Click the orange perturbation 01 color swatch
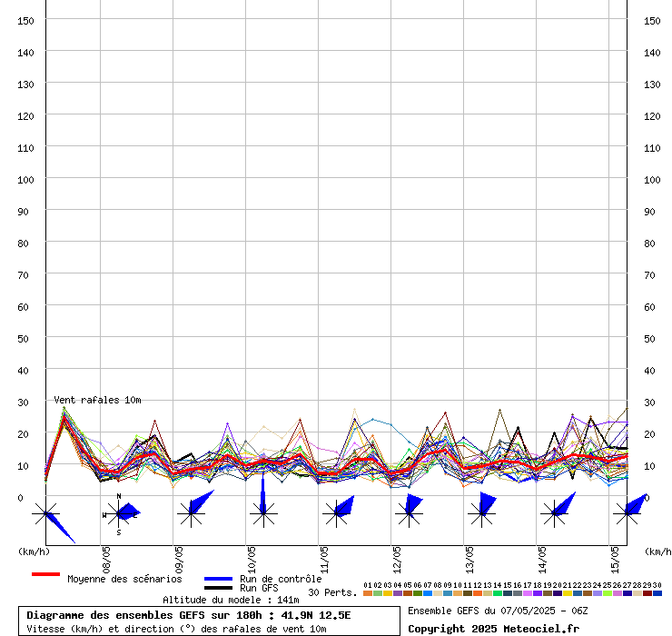The width and height of the screenshot is (672, 636). 368,593
